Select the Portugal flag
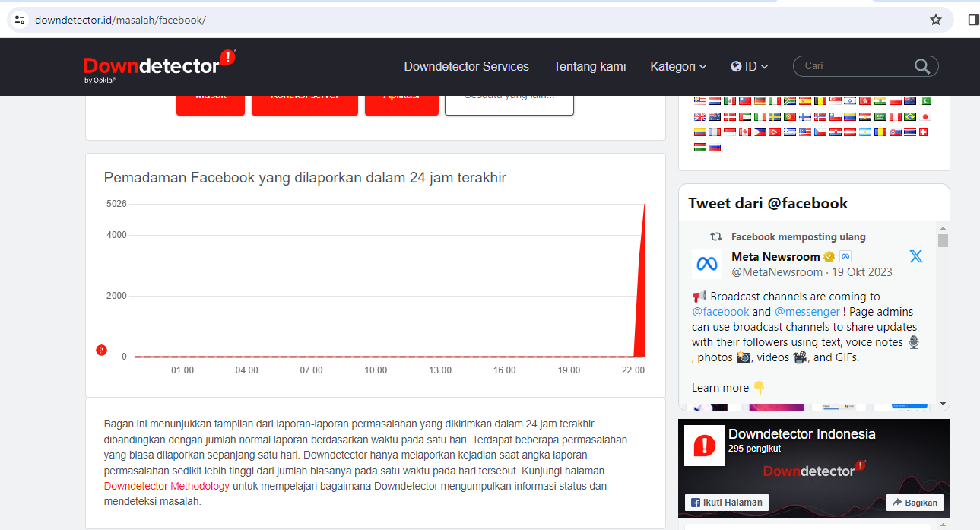This screenshot has height=530, width=980. click(x=790, y=116)
